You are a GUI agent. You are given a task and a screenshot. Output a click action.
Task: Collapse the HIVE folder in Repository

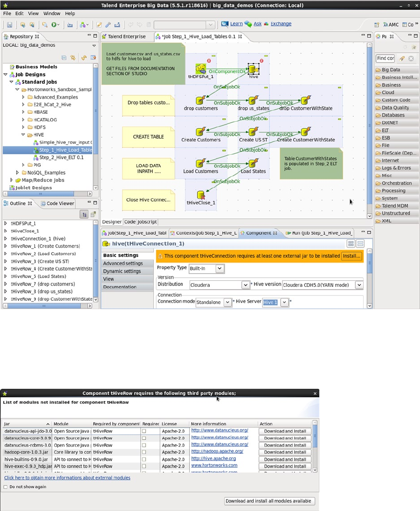[x=23, y=135]
